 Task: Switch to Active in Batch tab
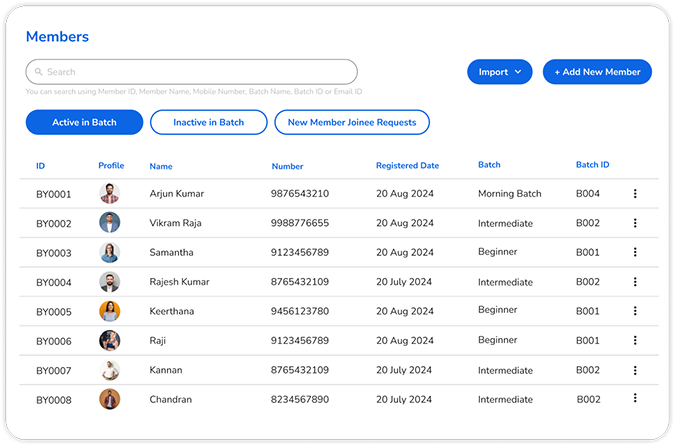[x=84, y=122]
